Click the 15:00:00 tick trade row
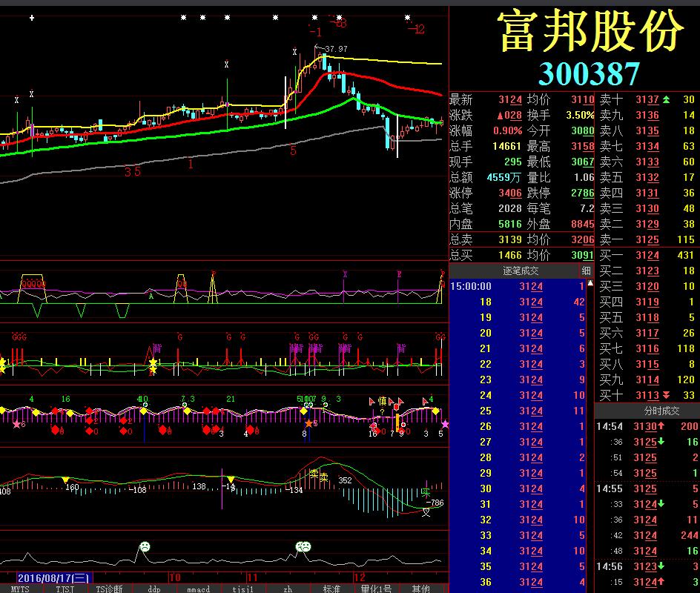The height and width of the screenshot is (593, 700). click(x=518, y=286)
